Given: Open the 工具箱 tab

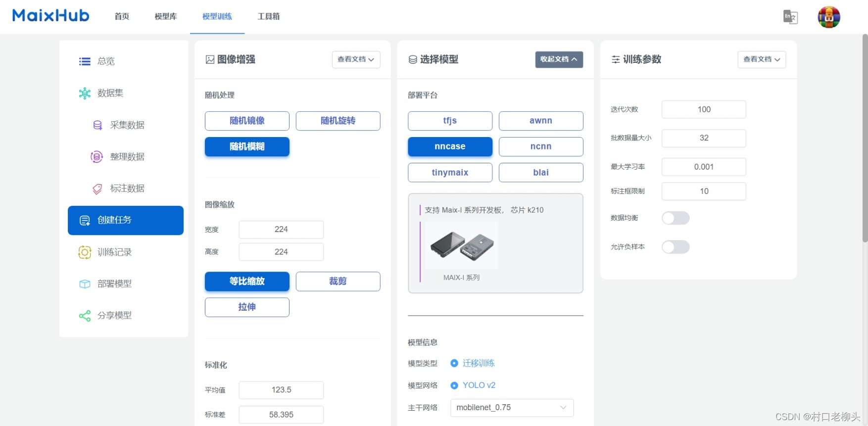Looking at the screenshot, I should click(x=269, y=16).
